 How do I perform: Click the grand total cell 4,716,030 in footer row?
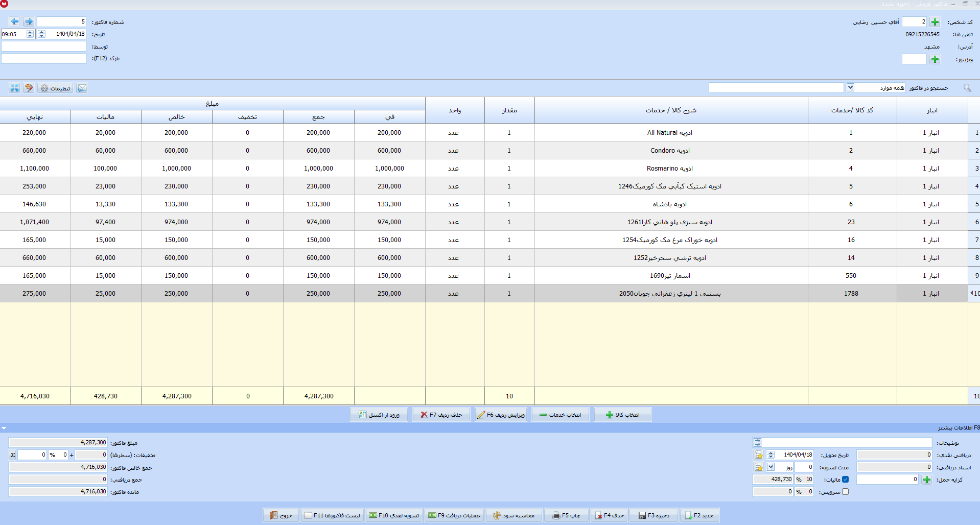(35, 396)
